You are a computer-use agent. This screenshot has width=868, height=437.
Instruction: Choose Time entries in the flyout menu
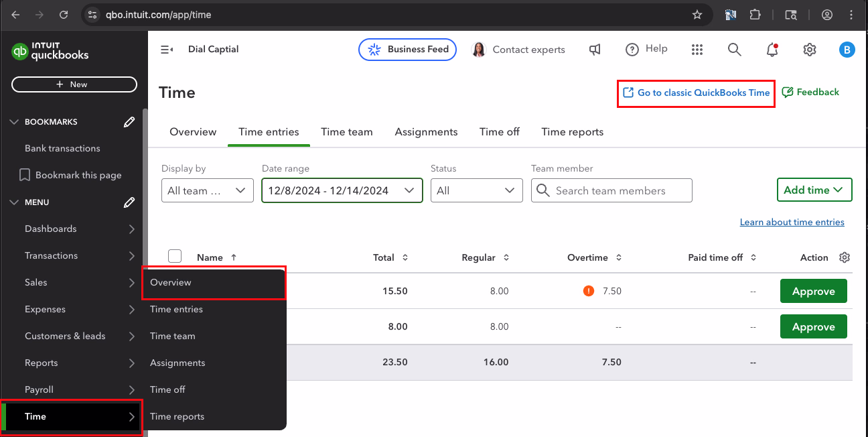click(x=176, y=309)
